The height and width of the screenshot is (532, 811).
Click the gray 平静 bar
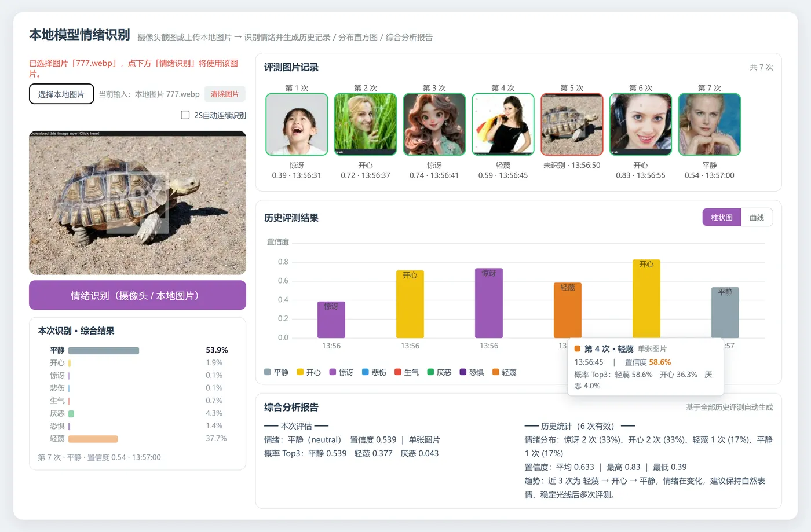[725, 313]
